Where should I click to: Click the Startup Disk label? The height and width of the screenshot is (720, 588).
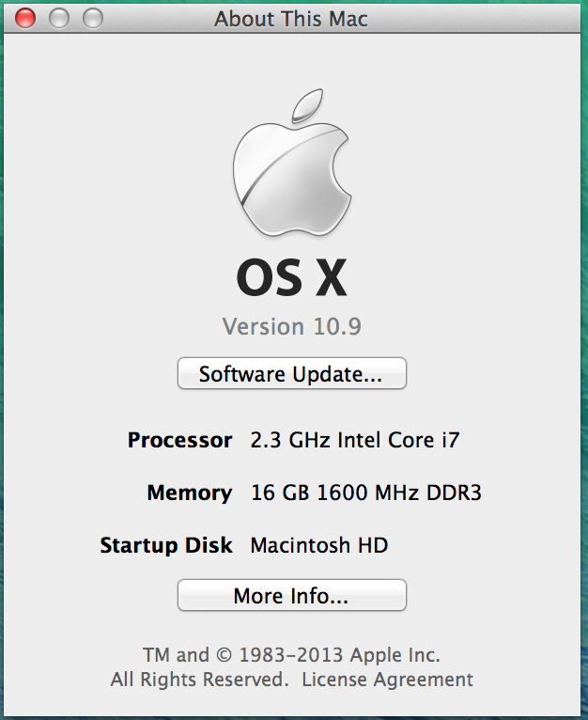pos(165,545)
